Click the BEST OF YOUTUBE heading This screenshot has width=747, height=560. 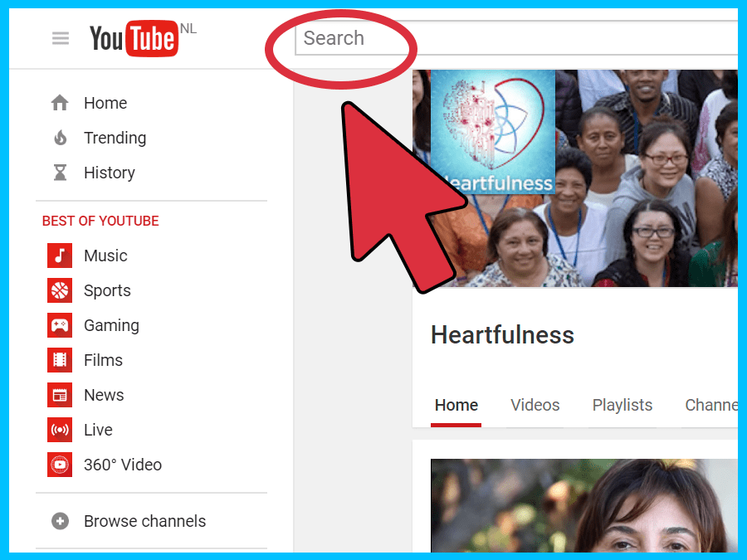pyautogui.click(x=100, y=221)
